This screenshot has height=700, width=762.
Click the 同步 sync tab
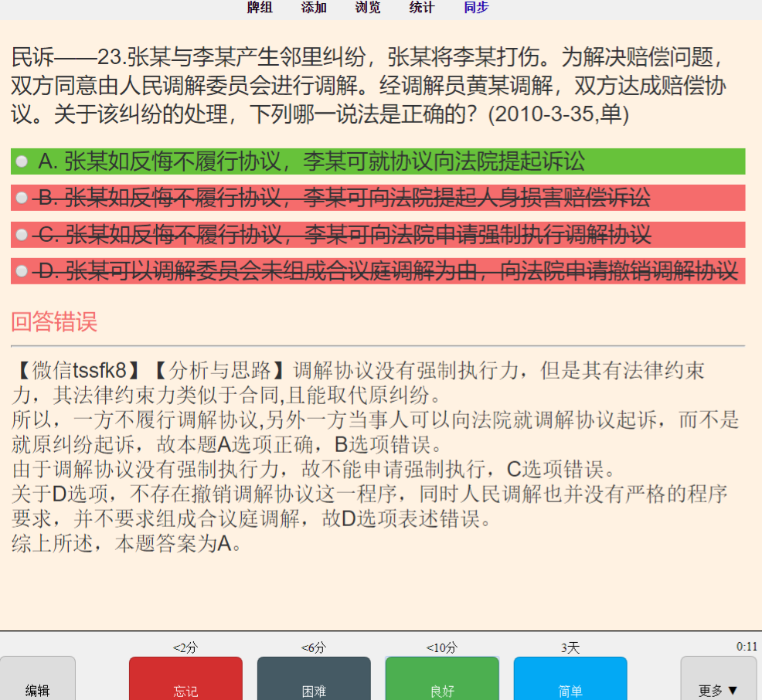click(476, 7)
